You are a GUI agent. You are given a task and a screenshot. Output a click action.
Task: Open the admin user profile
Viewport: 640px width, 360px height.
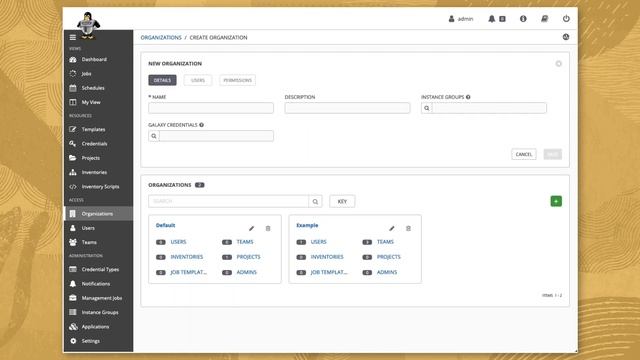click(461, 19)
